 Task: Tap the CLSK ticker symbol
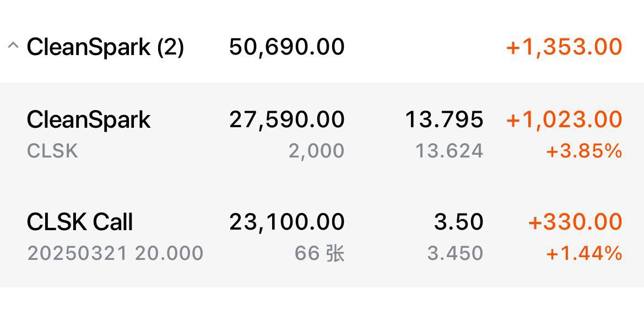pos(52,151)
